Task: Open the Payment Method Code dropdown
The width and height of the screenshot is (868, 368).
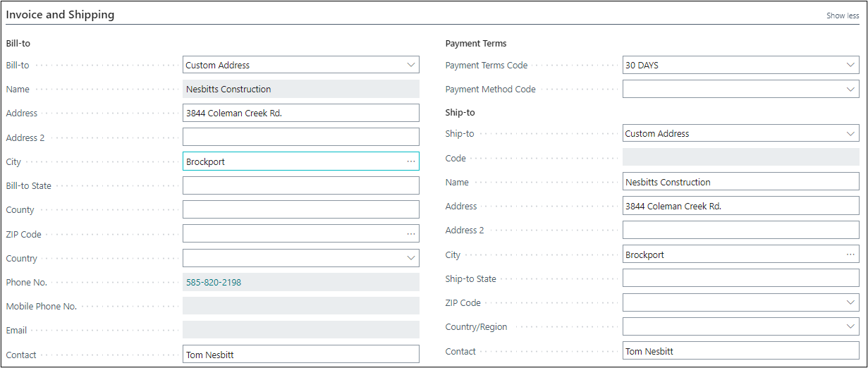Action: (851, 90)
